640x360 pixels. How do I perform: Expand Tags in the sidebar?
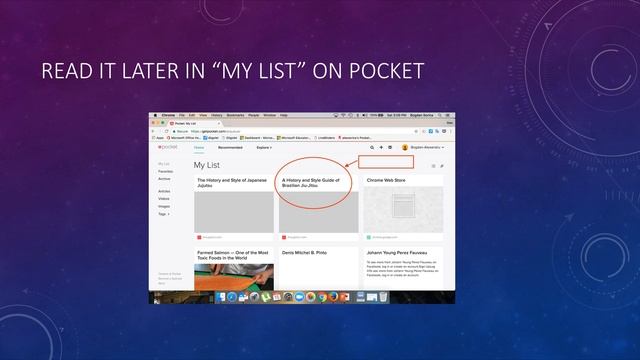(164, 214)
